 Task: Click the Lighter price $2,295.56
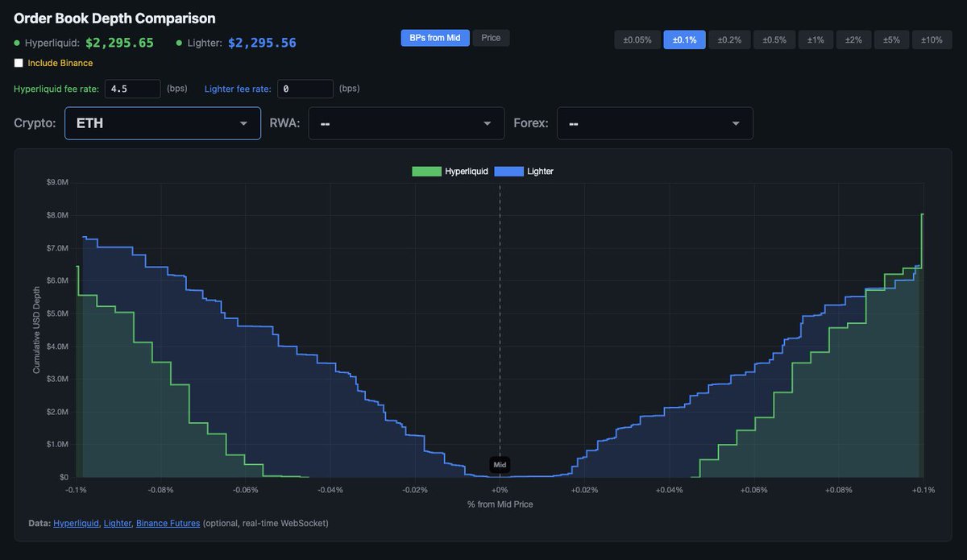262,43
